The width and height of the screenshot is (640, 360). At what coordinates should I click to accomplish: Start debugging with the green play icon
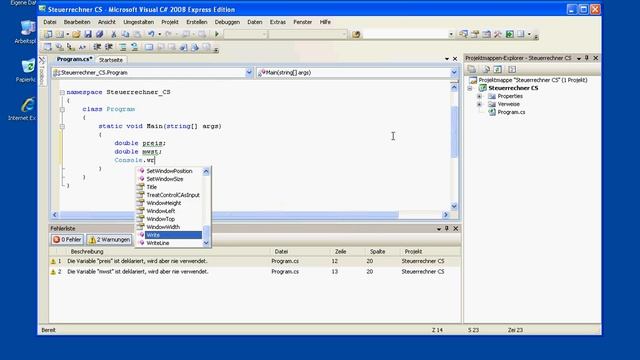click(x=217, y=34)
